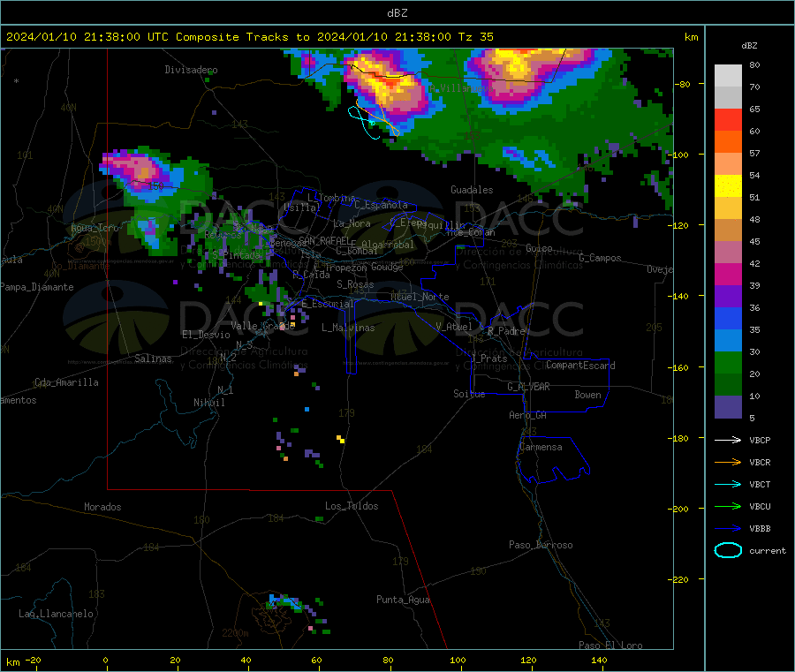Click the white VBCP arrow legend icon
The height and width of the screenshot is (672, 795).
coord(728,440)
